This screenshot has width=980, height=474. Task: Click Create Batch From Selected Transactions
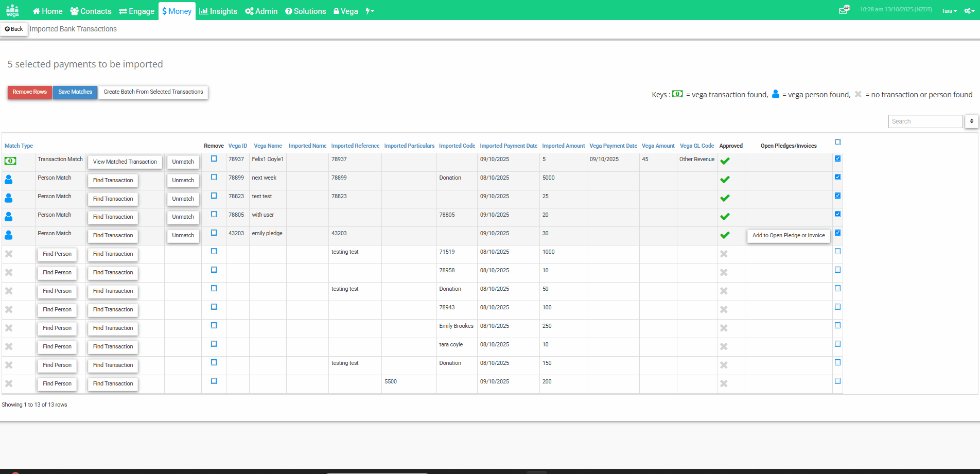[x=153, y=92]
